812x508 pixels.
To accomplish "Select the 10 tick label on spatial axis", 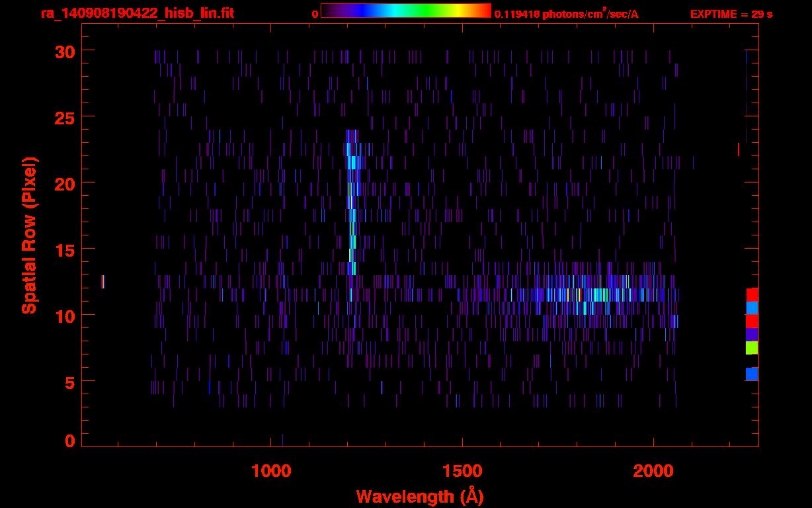I will [x=65, y=316].
